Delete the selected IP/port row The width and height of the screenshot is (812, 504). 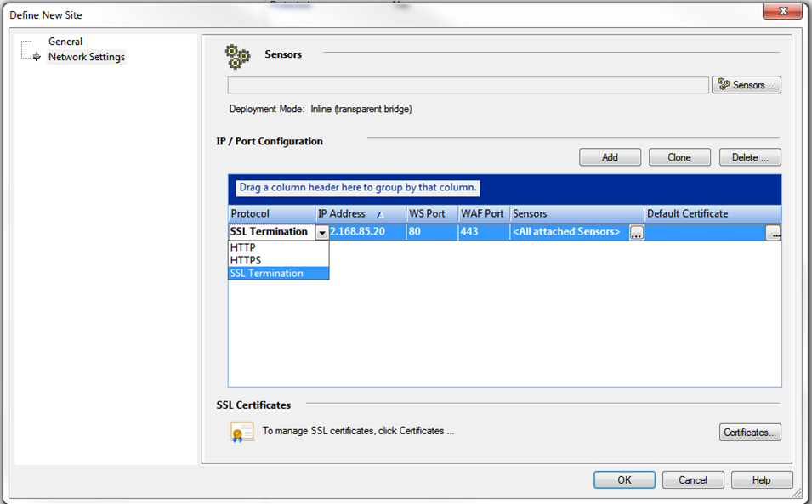[x=749, y=157]
